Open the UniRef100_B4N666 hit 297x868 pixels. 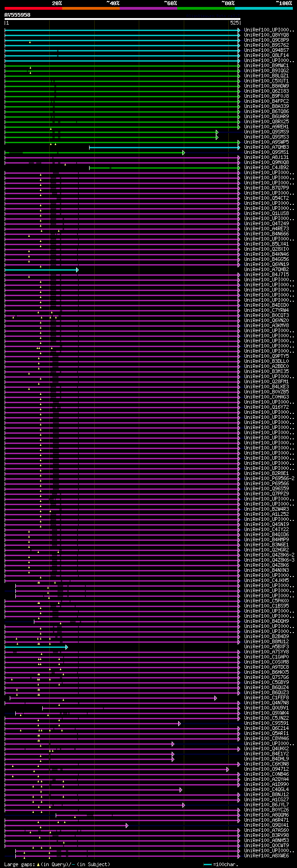click(x=266, y=234)
